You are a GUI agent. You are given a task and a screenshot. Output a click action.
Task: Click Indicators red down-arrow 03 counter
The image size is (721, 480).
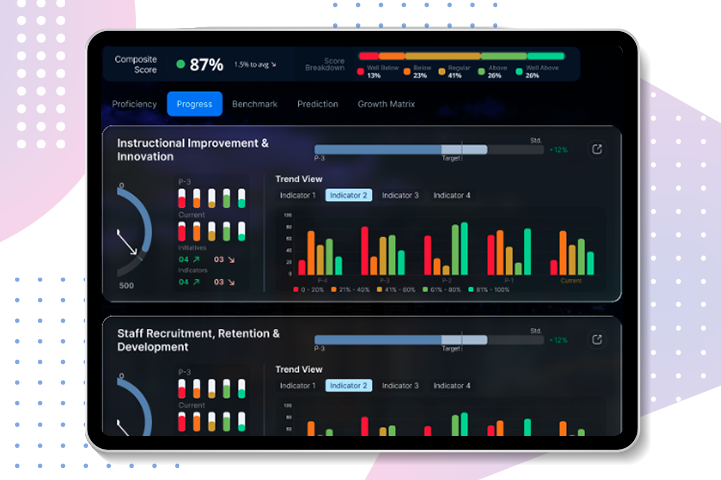[223, 282]
